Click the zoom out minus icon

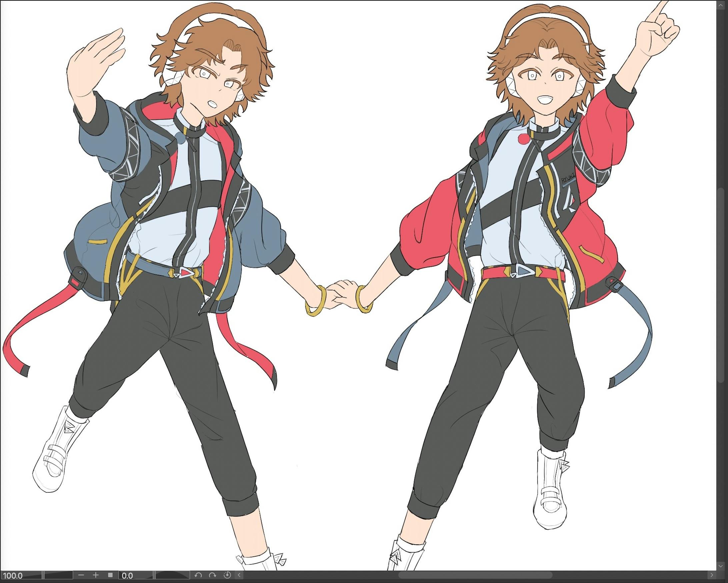[x=81, y=575]
